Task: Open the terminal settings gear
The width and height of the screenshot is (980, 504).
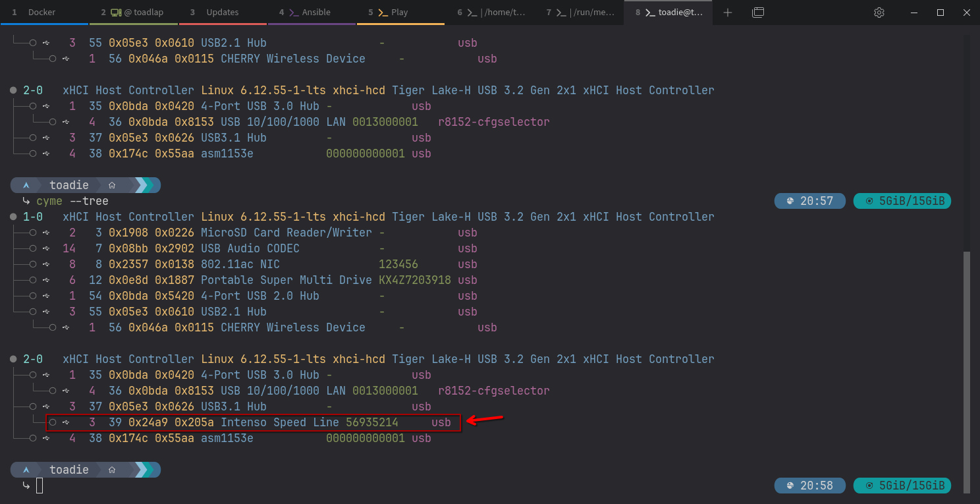Action: click(879, 13)
